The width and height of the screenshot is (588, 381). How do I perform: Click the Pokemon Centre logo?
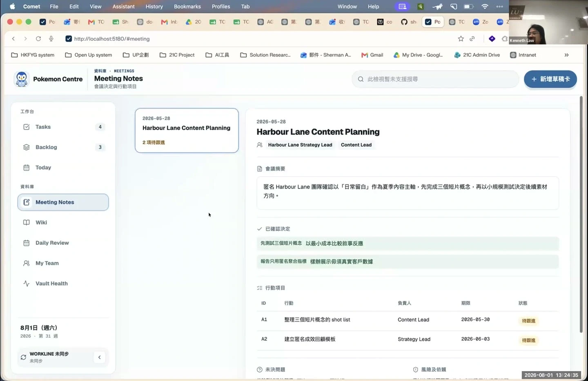(21, 79)
